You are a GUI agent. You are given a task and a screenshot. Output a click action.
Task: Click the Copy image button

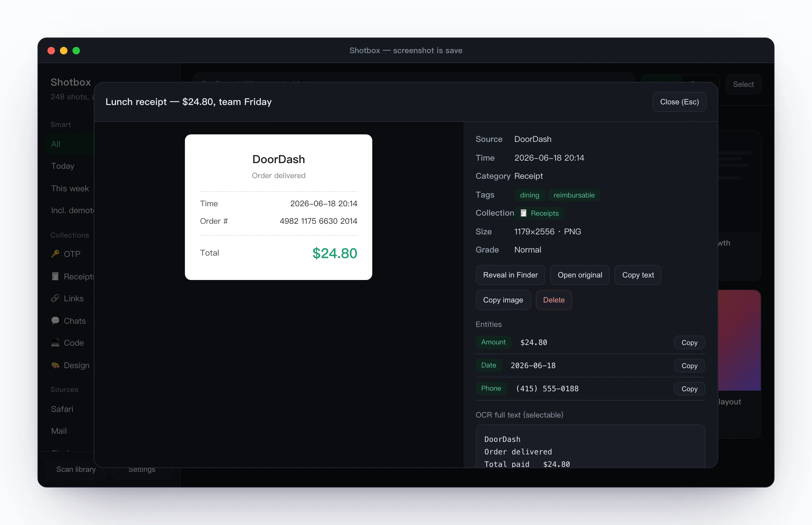click(x=503, y=300)
